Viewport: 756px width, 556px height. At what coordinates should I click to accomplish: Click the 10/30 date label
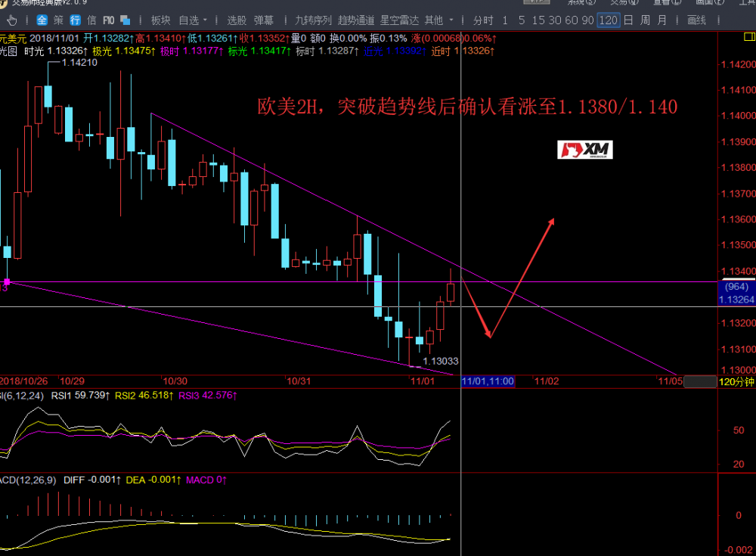click(x=175, y=381)
